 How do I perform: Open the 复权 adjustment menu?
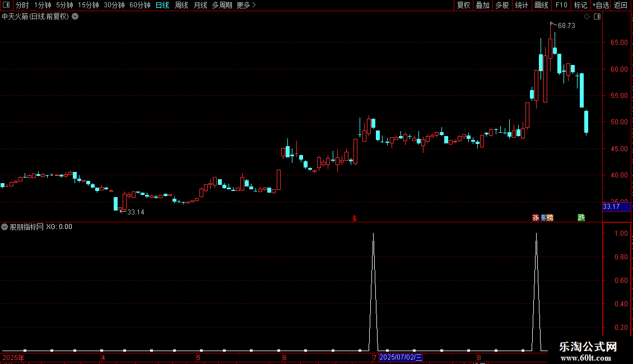click(463, 5)
